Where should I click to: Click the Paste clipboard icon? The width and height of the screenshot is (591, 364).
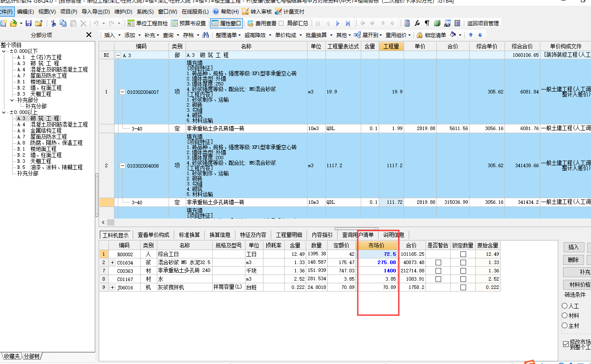pyautogui.click(x=73, y=23)
